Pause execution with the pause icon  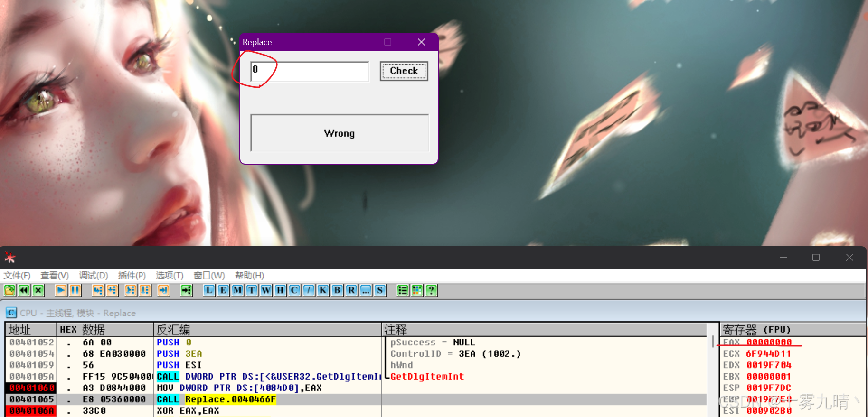click(x=75, y=290)
